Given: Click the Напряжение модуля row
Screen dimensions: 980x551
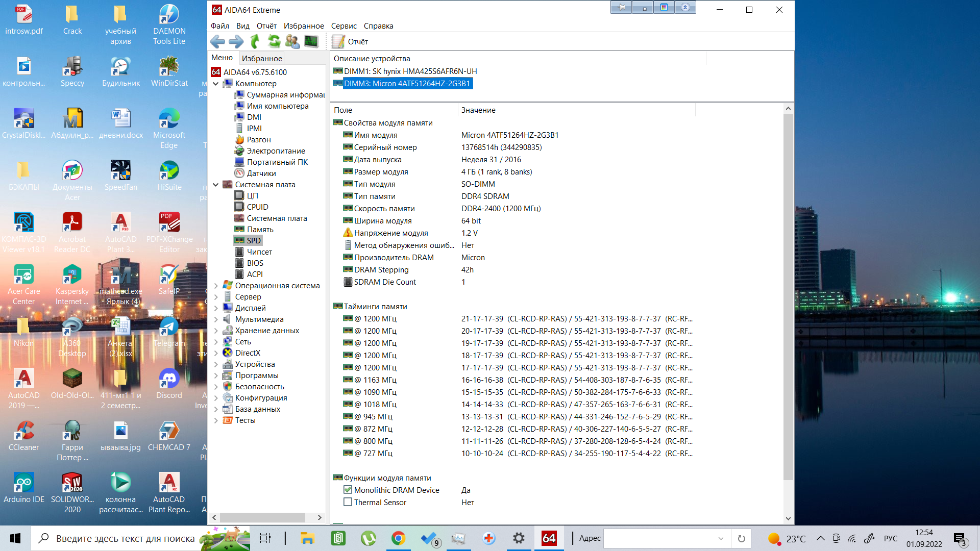Looking at the screenshot, I should (x=512, y=233).
